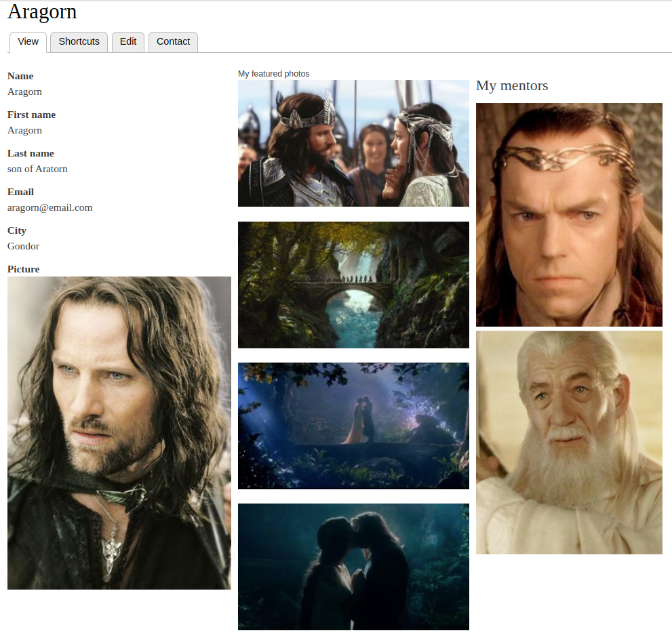Viewport: 672px width, 635px height.
Task: Click the 'My mentors' heading
Action: 512,85
